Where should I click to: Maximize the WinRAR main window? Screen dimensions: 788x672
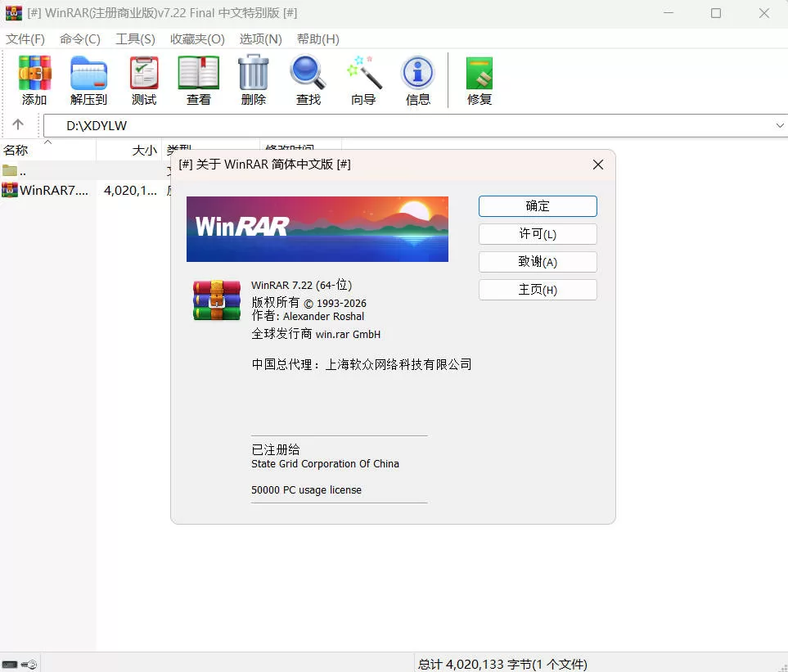click(x=716, y=13)
